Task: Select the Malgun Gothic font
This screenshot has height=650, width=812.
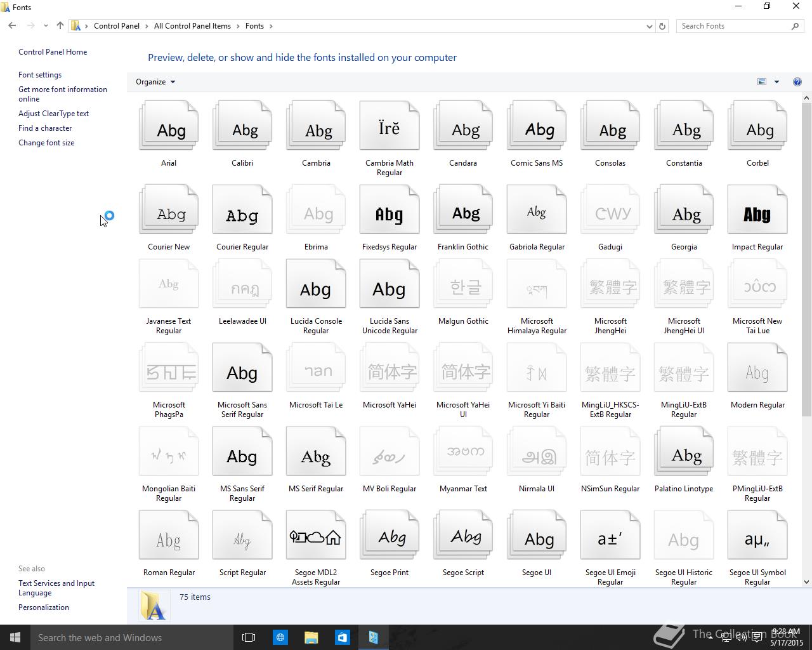Action: coord(463,283)
